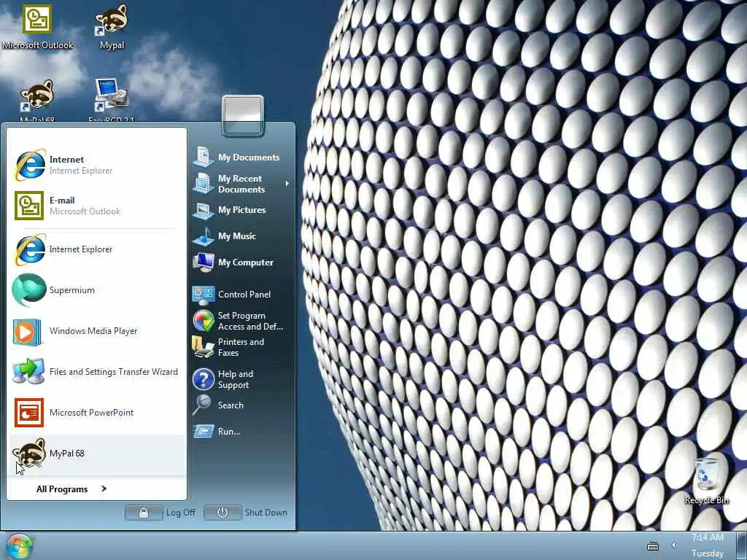Click the Internet Explorer icon below E-mail
The height and width of the screenshot is (560, 747).
pyautogui.click(x=29, y=249)
